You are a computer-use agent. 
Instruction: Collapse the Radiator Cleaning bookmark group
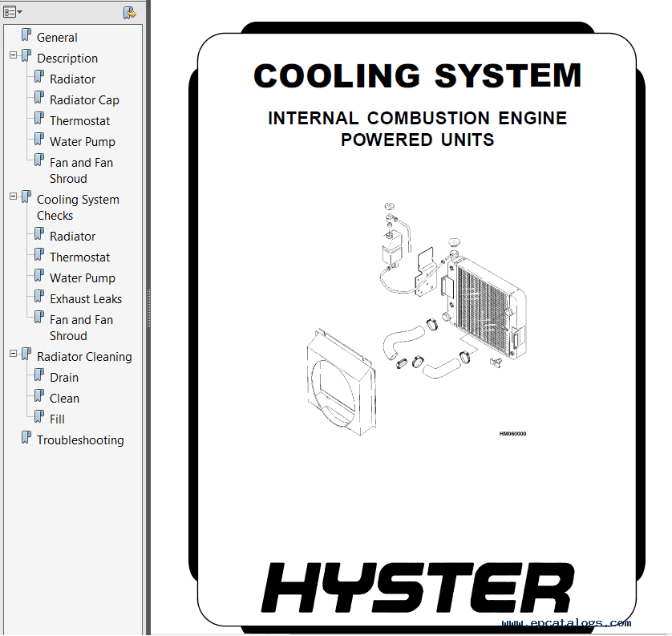(14, 354)
